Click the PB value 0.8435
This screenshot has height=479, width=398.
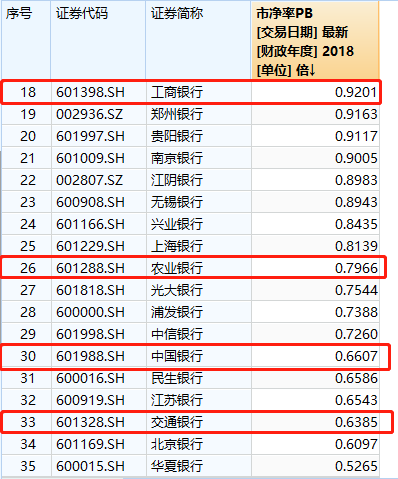(356, 224)
